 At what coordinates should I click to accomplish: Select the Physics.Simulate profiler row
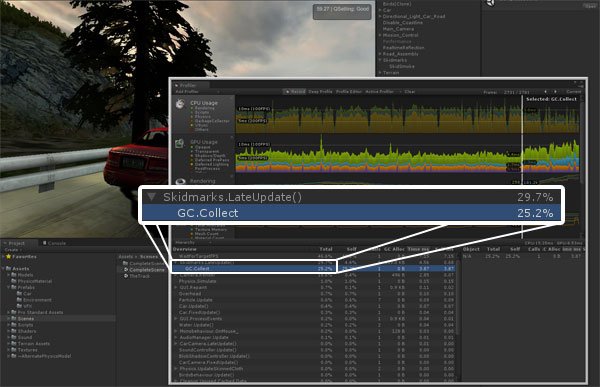314,281
